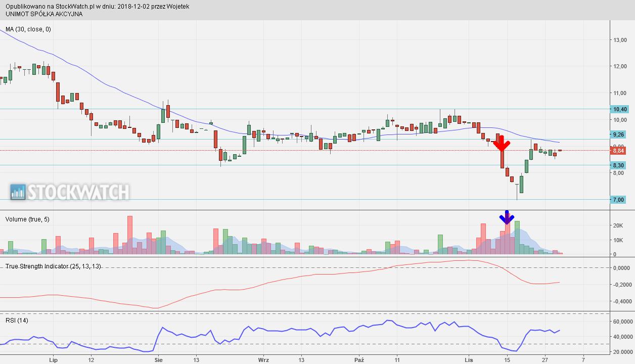Click the 60,0000 RSI axis value

[622, 322]
